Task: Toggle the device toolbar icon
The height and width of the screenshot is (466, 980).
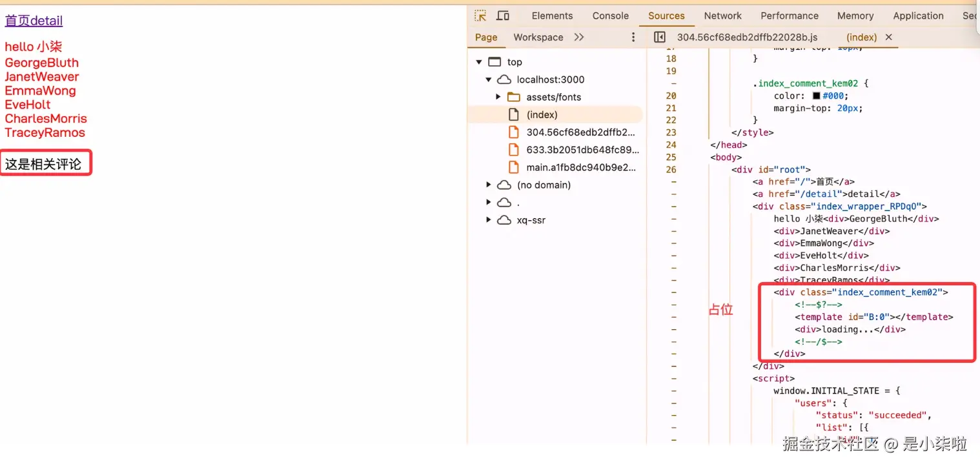Action: [x=503, y=15]
